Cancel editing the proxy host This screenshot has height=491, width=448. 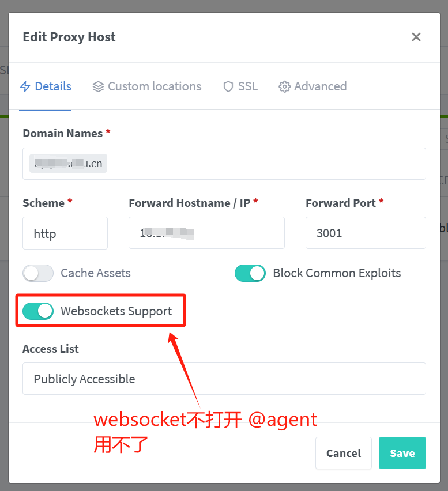(x=344, y=453)
